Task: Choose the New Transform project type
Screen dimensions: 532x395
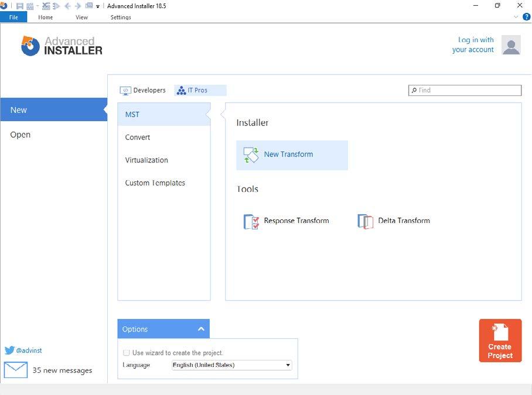Action: click(292, 155)
